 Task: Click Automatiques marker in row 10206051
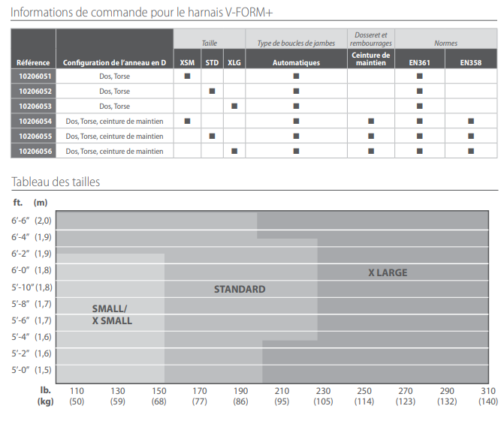pyautogui.click(x=297, y=77)
